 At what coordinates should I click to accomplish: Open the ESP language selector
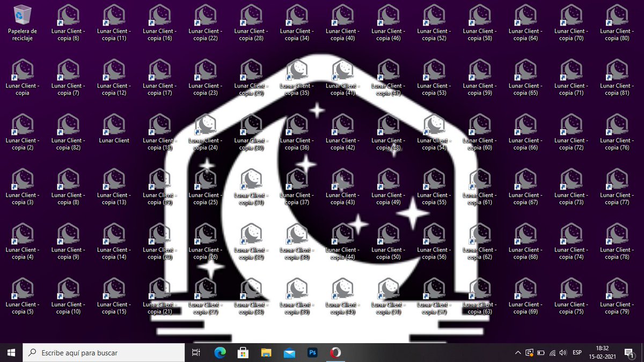point(577,352)
